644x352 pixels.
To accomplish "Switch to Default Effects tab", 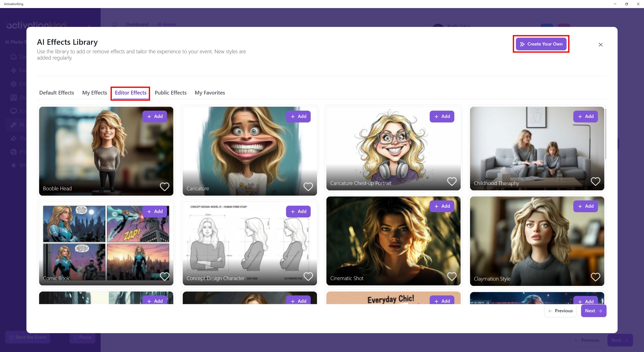I will (57, 93).
